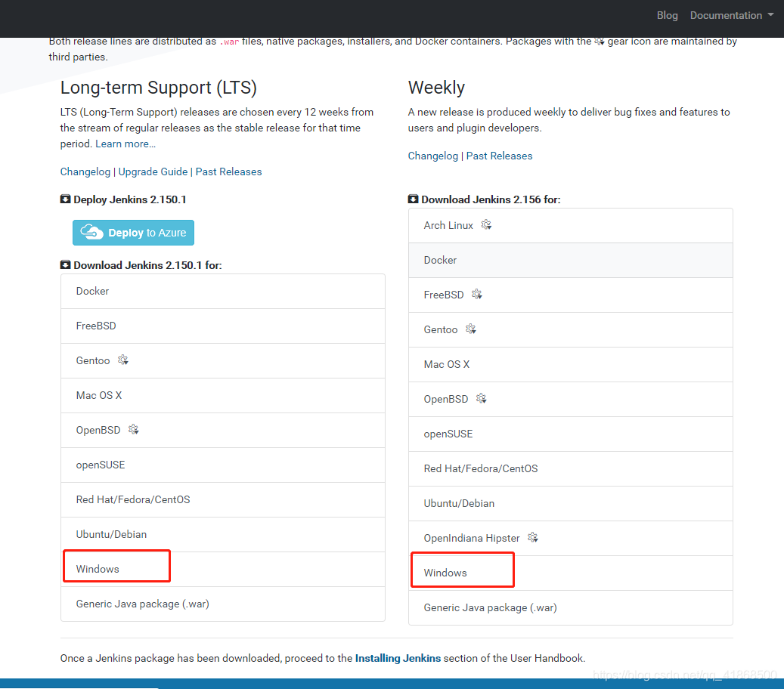
Task: Open Past Releases link under Weekly
Action: coord(500,156)
